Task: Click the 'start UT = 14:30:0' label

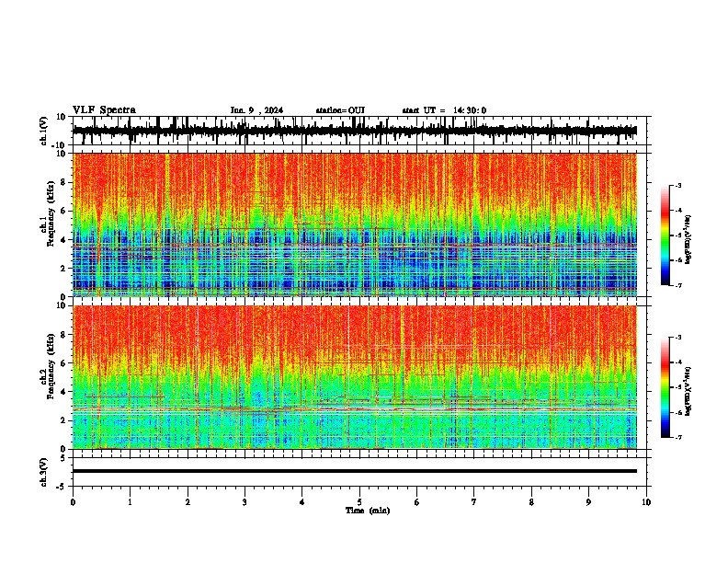Action: click(x=444, y=110)
